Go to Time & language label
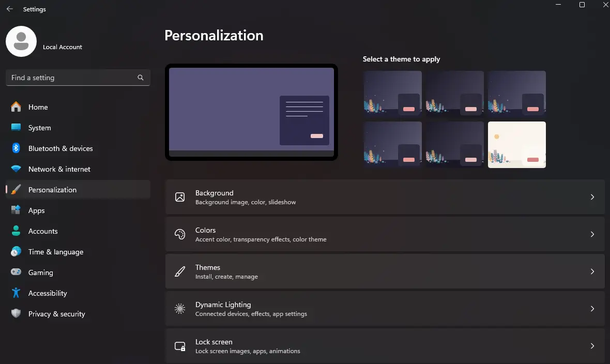The width and height of the screenshot is (610, 364). click(x=56, y=252)
